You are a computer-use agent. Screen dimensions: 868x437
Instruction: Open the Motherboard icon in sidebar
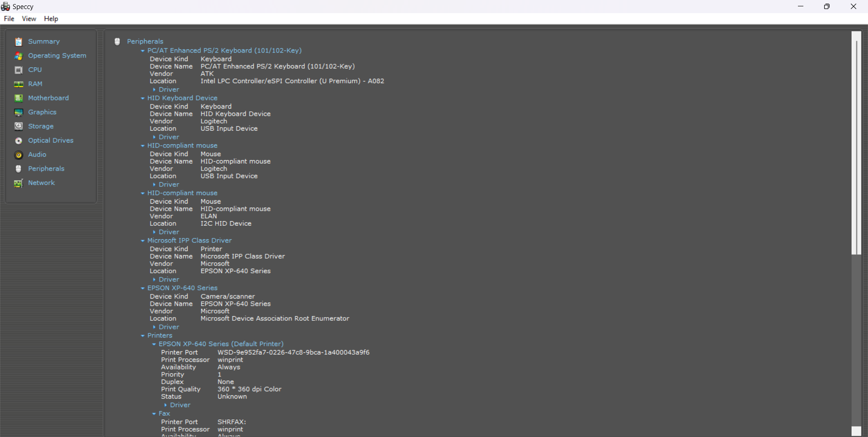point(19,98)
